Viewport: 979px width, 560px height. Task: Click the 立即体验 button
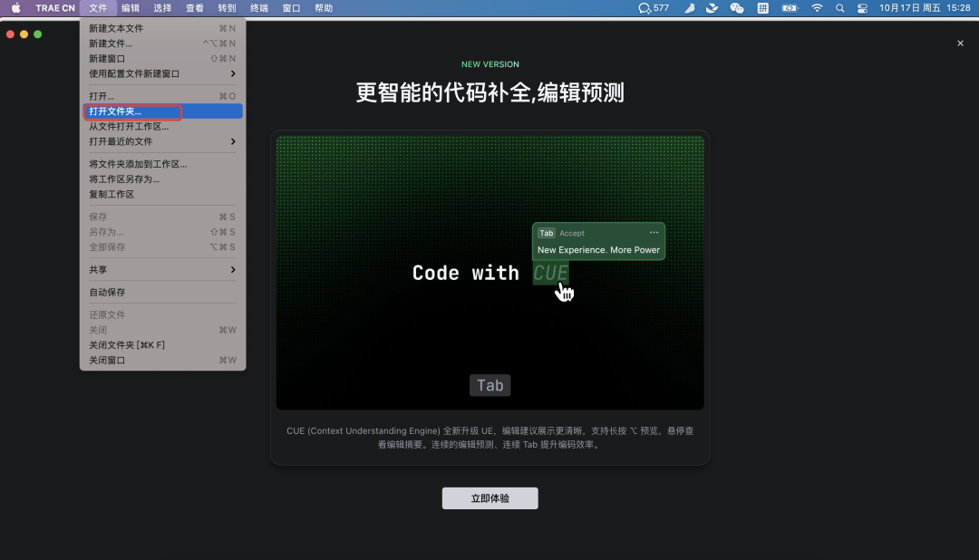[x=490, y=498]
